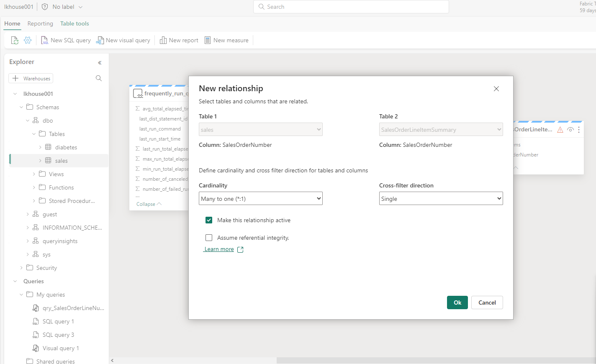The height and width of the screenshot is (364, 596).
Task: Open the Table 2 SalesOrderLineItemSummary dropdown
Action: pyautogui.click(x=441, y=129)
